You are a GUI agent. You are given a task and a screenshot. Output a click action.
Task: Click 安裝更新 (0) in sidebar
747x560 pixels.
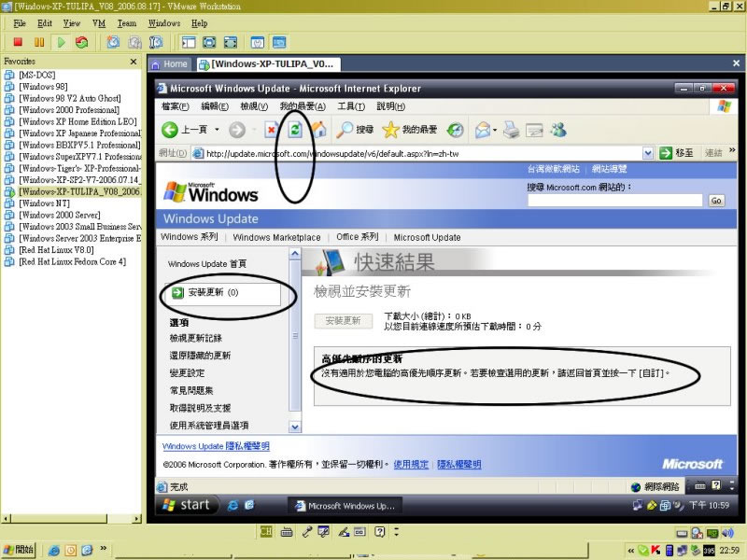pos(222,292)
